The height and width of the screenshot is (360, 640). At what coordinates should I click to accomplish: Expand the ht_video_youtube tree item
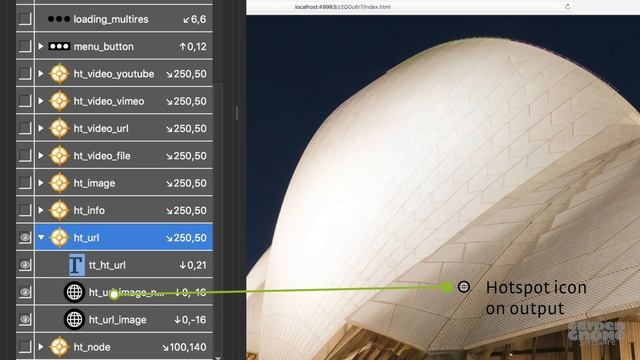coord(41,73)
